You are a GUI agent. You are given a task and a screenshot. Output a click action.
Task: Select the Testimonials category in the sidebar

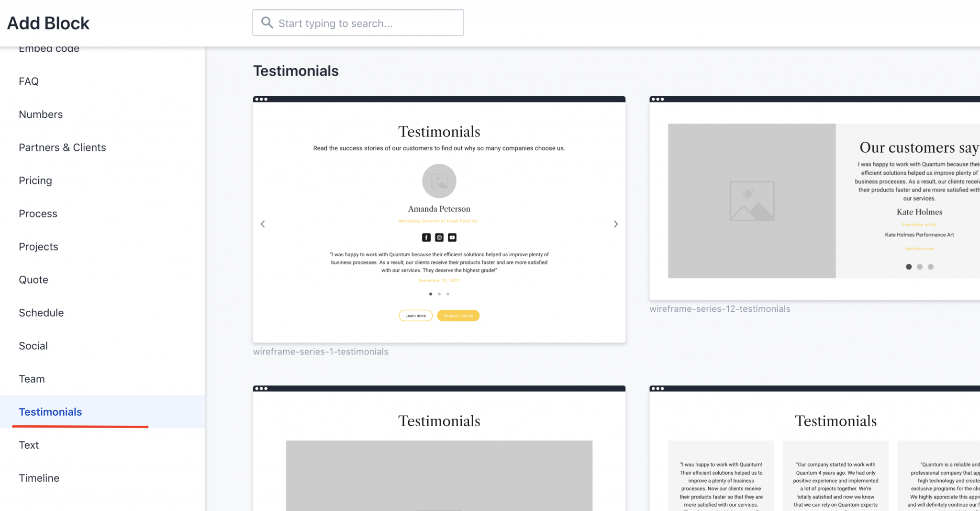click(x=50, y=412)
